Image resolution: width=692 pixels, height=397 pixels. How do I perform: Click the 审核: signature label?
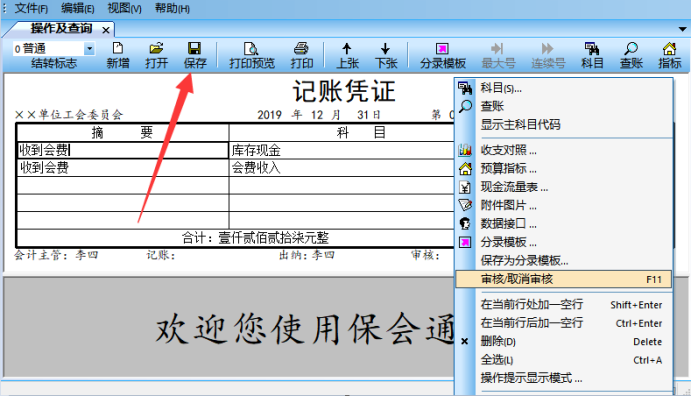pyautogui.click(x=425, y=255)
